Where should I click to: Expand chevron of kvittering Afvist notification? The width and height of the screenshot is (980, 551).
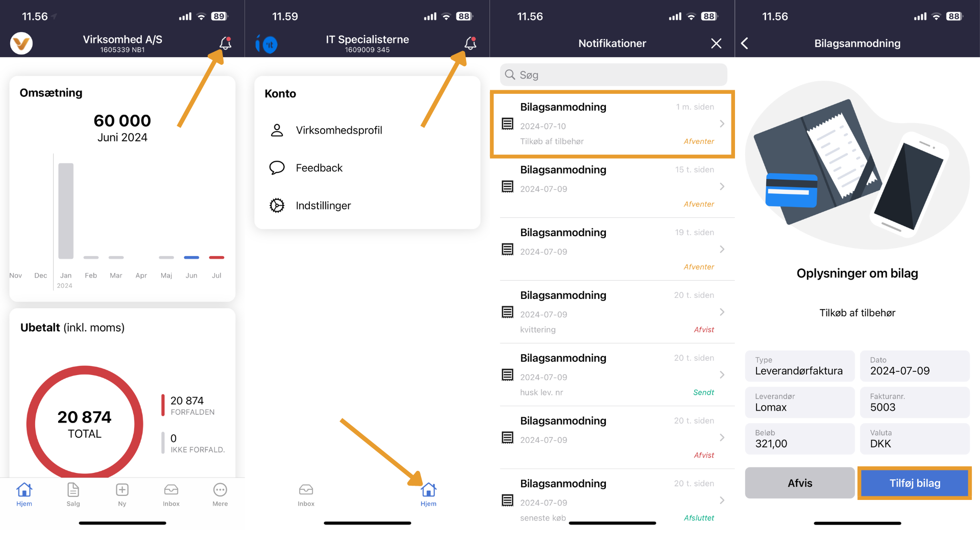coord(722,312)
